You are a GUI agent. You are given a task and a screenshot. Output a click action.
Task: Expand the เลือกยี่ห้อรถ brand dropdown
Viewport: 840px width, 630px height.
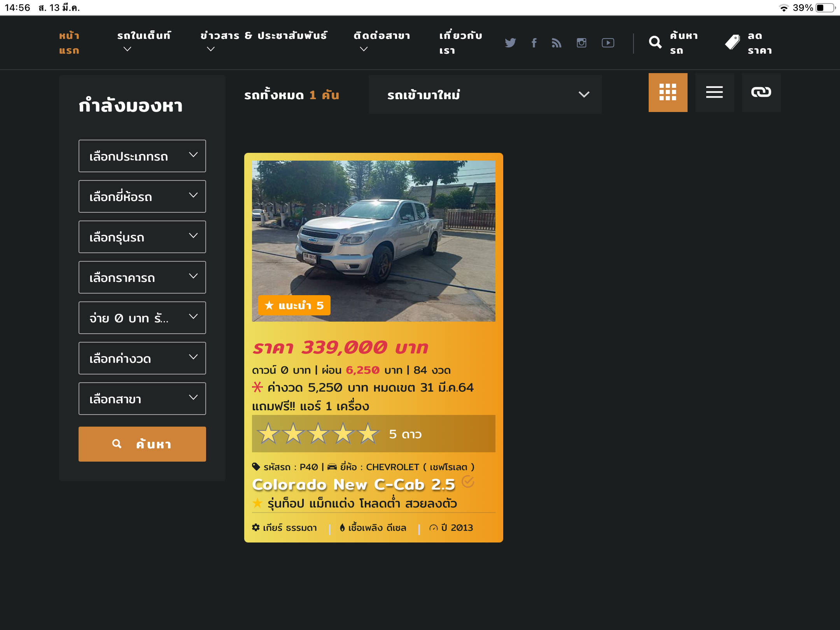(142, 196)
